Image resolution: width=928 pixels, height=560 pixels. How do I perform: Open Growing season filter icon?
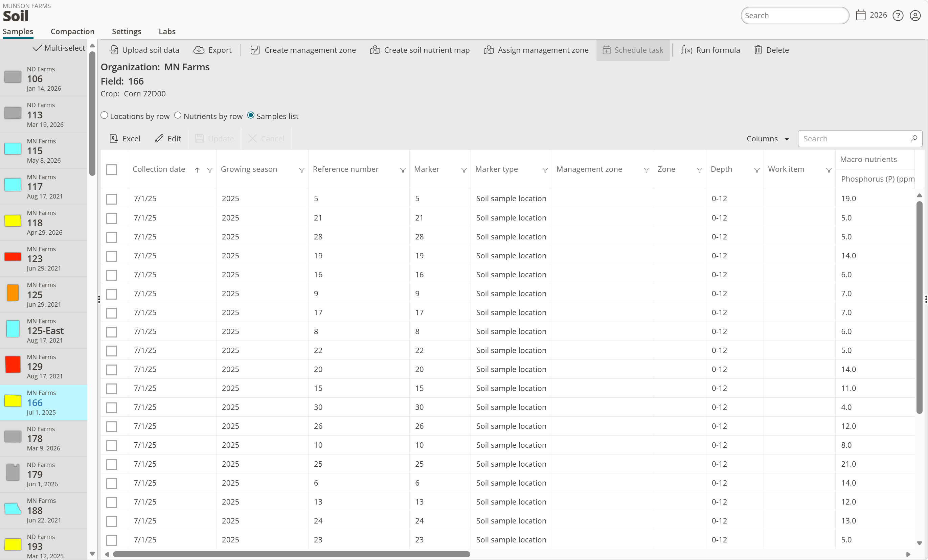[302, 170]
